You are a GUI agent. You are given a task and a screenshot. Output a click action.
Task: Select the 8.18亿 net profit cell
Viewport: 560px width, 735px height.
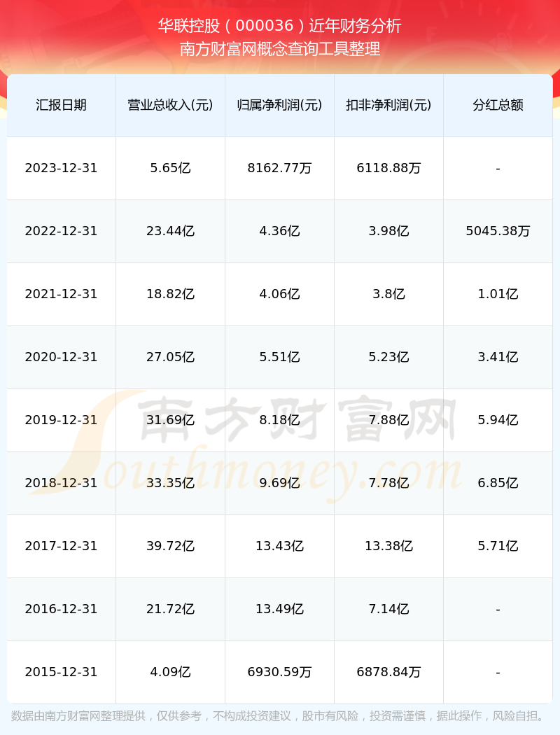click(280, 420)
